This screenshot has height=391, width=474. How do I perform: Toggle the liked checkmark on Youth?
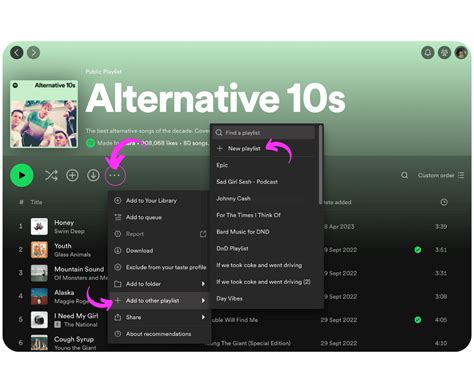point(417,250)
